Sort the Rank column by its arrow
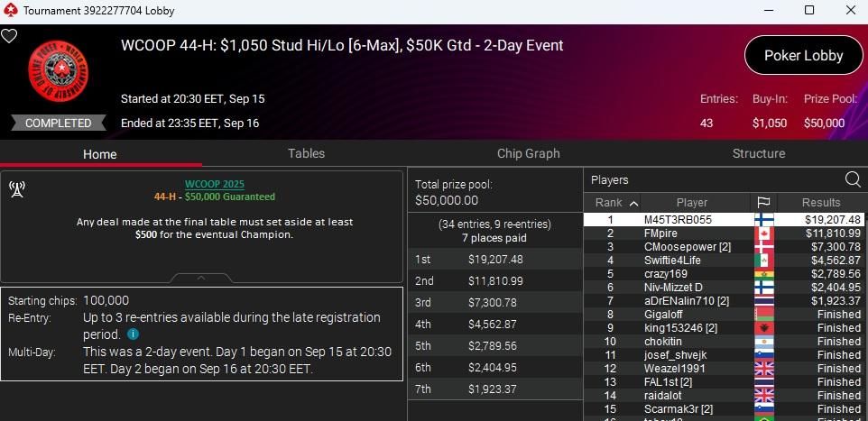The width and height of the screenshot is (868, 421). click(633, 203)
